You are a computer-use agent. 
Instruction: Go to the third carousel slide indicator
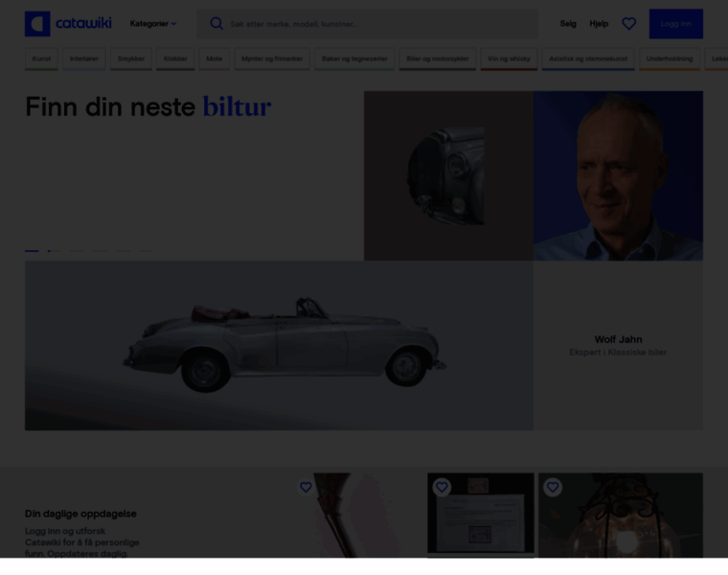77,251
